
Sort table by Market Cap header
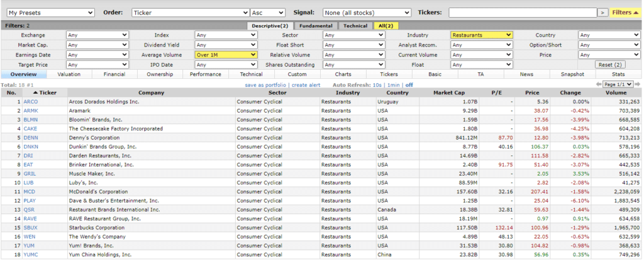[x=449, y=93]
